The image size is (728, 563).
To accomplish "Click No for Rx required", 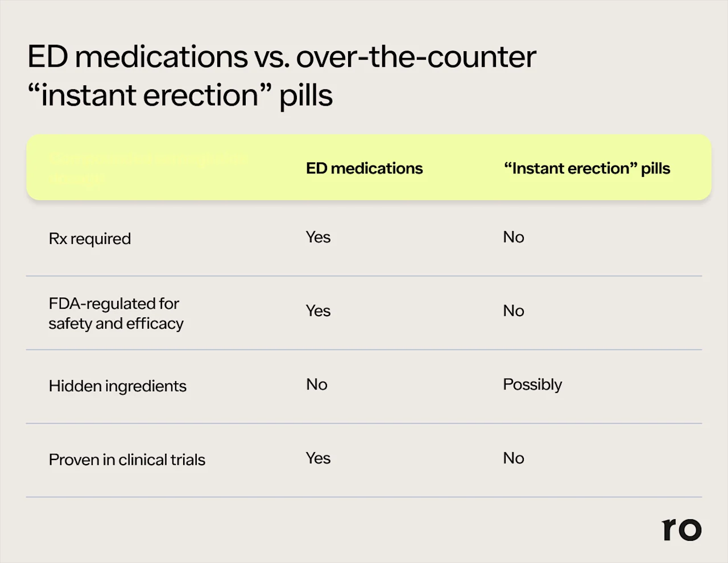I will [x=513, y=237].
